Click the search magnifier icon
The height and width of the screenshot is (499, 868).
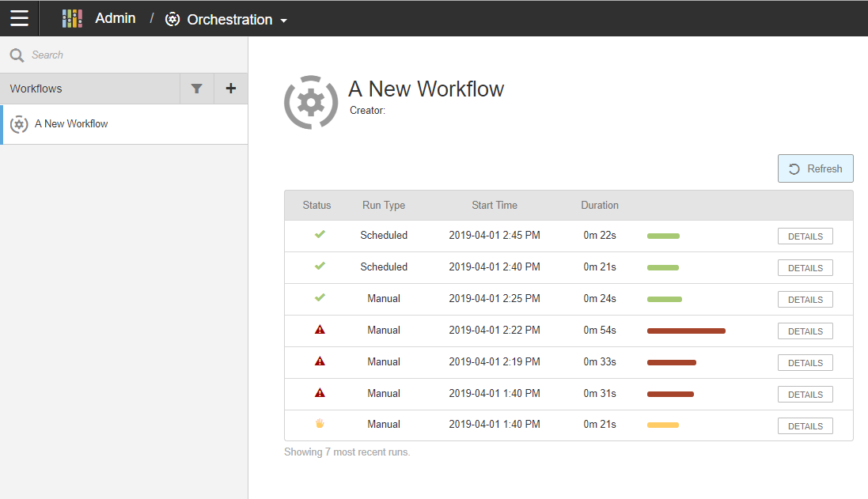pos(17,55)
